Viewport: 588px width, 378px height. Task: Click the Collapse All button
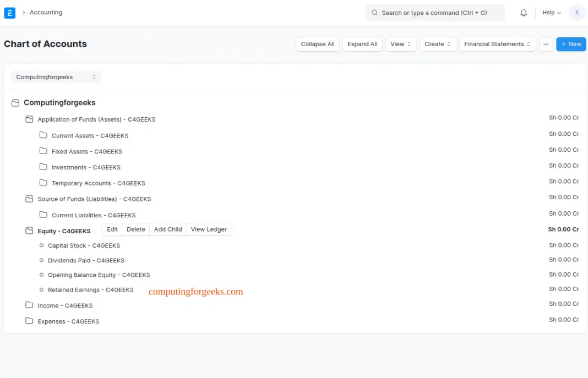[317, 44]
